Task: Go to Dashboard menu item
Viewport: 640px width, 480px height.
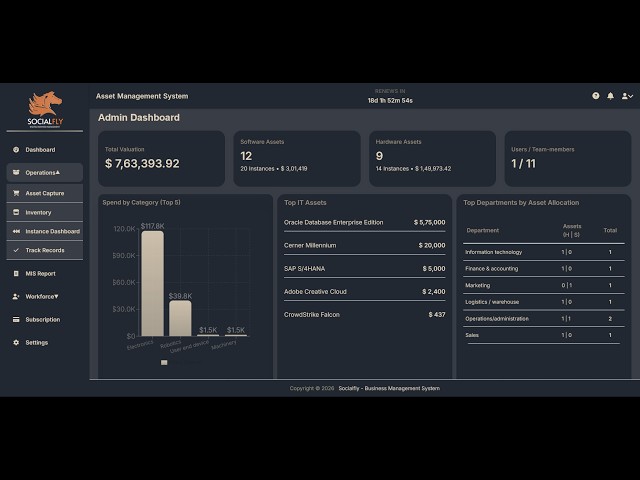Action: tap(44, 150)
